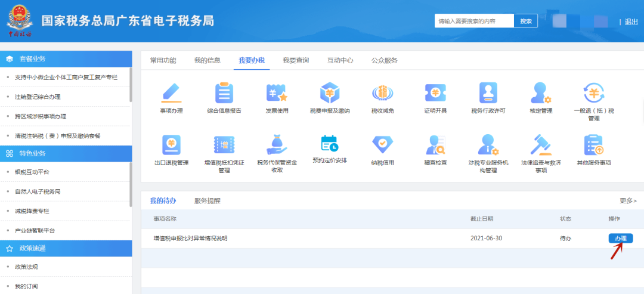The width and height of the screenshot is (644, 294).
Task: Open 增值税抵扣凭证管理 icon
Action: 224,145
